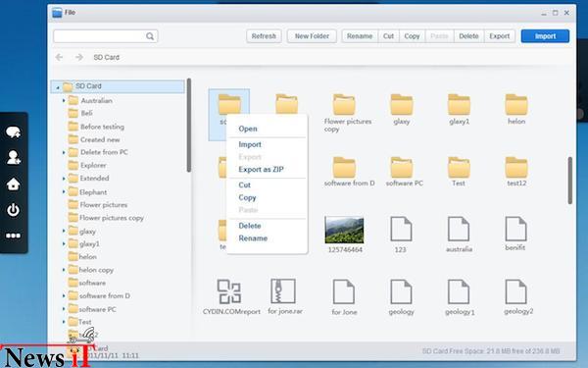
Task: Choose Copy in context menu
Action: pyautogui.click(x=247, y=197)
